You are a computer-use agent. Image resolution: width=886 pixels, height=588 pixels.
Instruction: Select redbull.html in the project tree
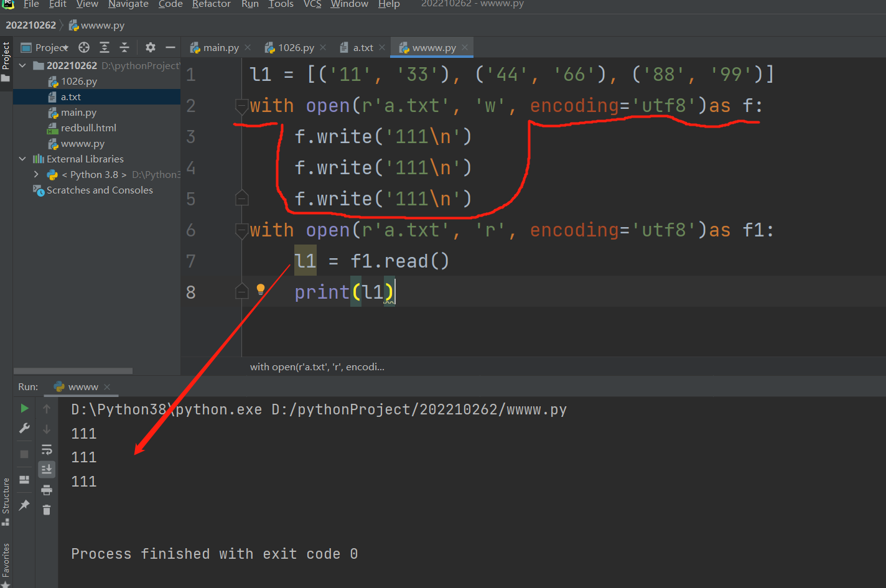pos(88,128)
